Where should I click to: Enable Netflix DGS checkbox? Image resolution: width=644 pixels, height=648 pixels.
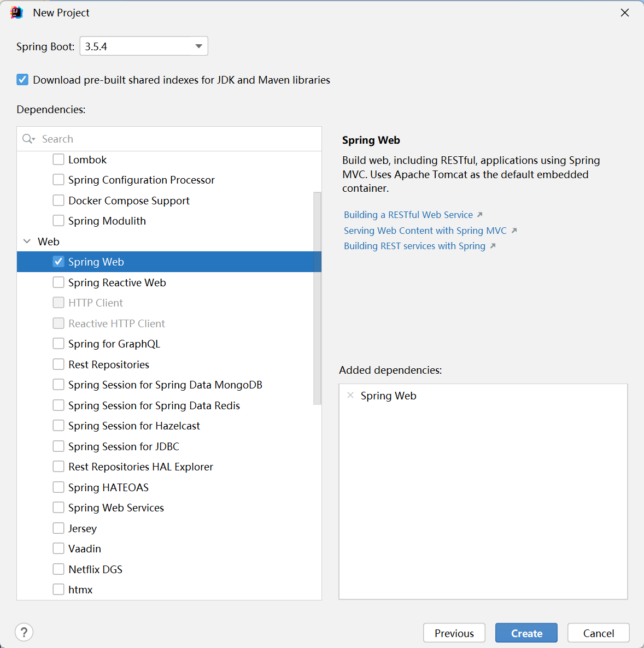58,569
